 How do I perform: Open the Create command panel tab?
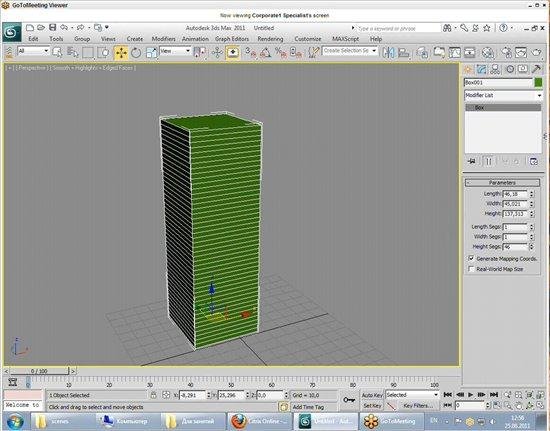[x=468, y=69]
